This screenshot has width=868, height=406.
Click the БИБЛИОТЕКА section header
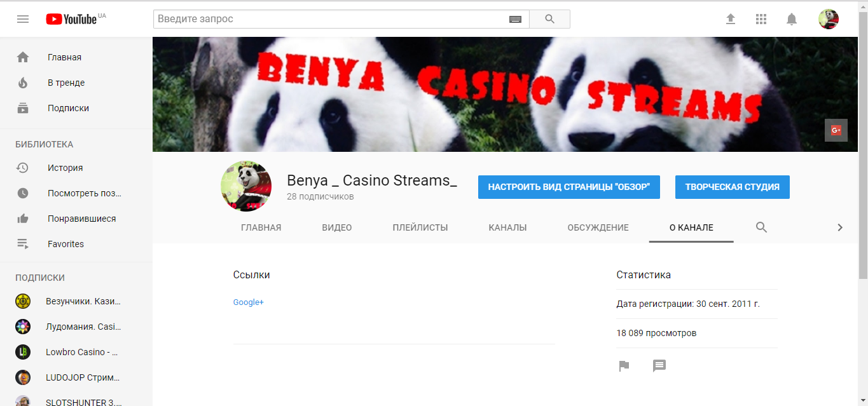pos(45,144)
